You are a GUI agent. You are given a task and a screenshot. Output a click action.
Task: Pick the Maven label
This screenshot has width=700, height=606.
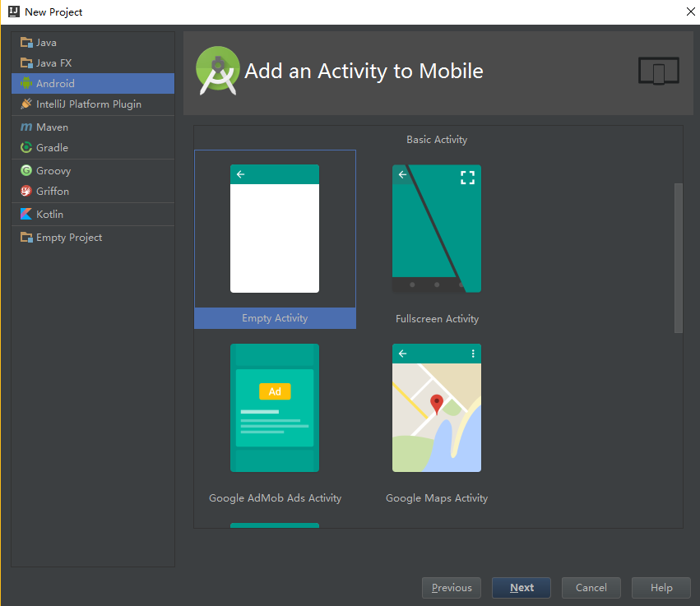tap(52, 127)
